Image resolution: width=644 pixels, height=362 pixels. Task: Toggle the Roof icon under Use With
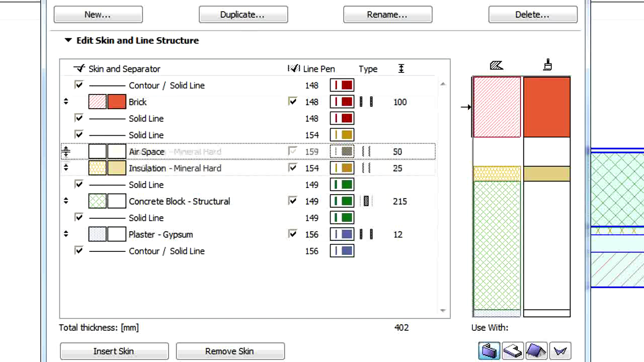pyautogui.click(x=536, y=350)
